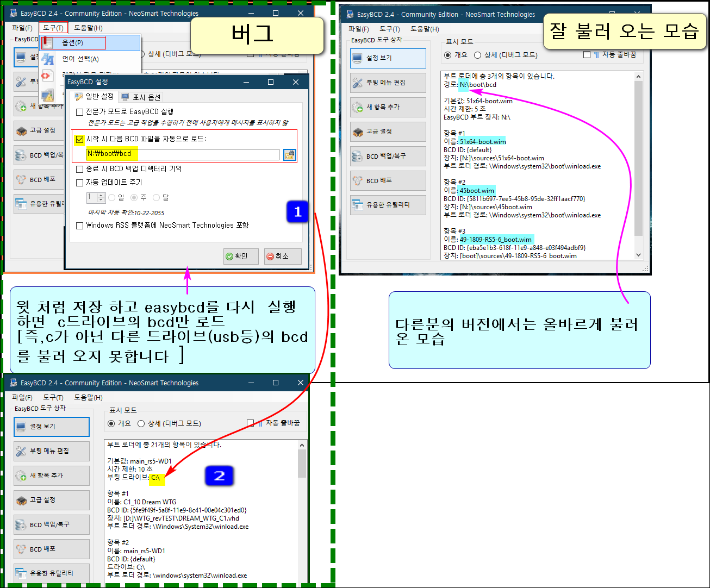Uncheck 시작 시 다음 BCD 파일을 자동으로 로드
This screenshot has width=710, height=588.
tap(80, 140)
